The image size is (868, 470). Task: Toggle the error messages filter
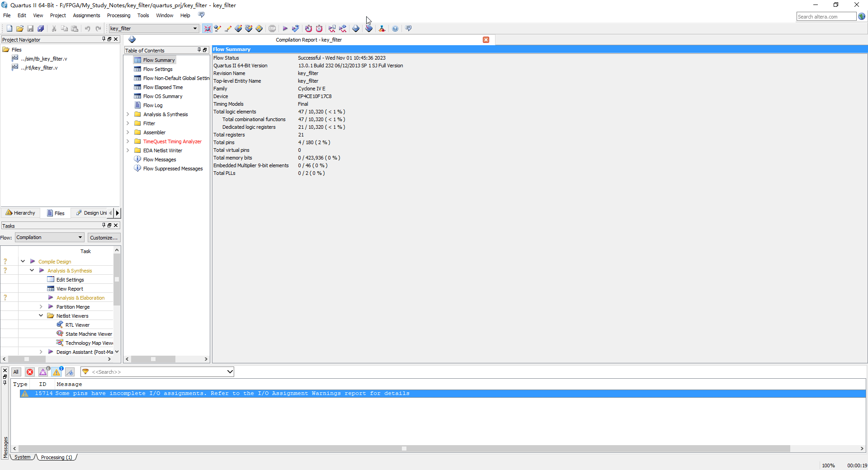[x=30, y=372]
